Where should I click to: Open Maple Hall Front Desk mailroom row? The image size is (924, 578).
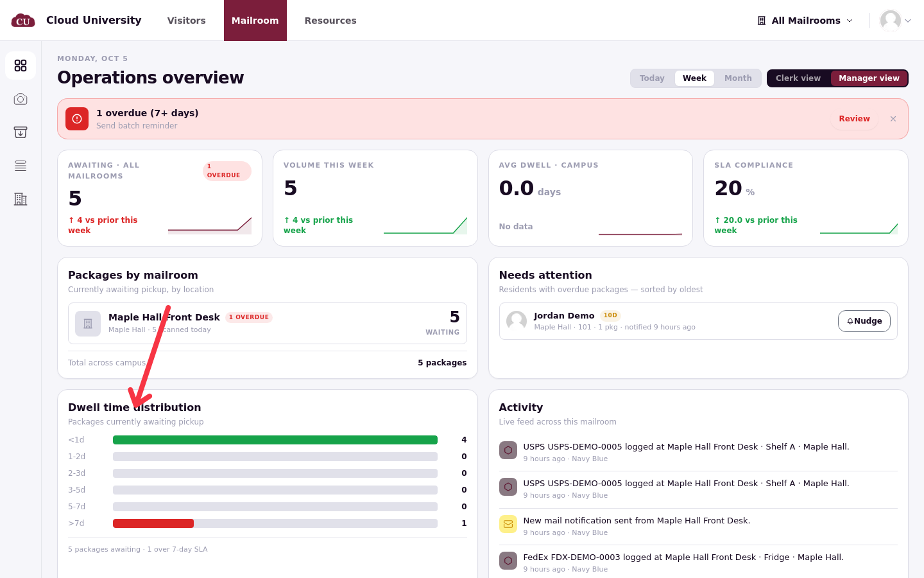click(x=268, y=324)
